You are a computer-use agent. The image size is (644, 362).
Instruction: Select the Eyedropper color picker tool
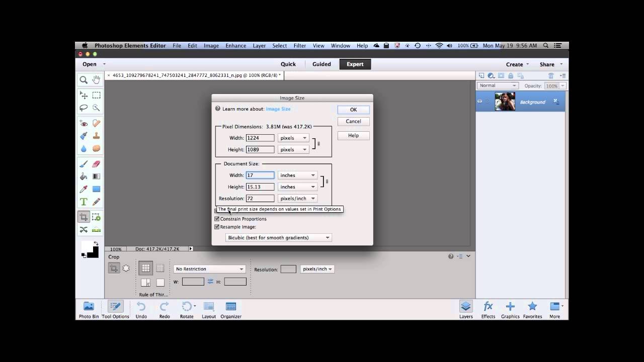84,189
